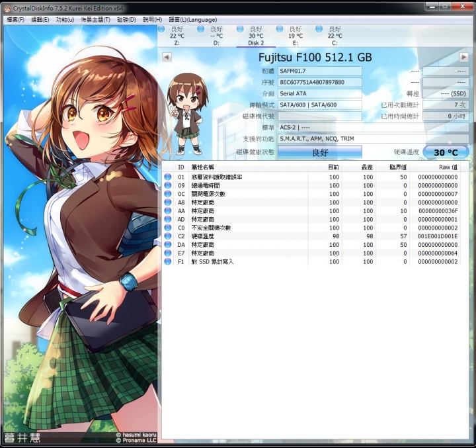This screenshot has width=476, height=448.
Task: Click the firmware field SAFM01.7
Action: (320, 71)
